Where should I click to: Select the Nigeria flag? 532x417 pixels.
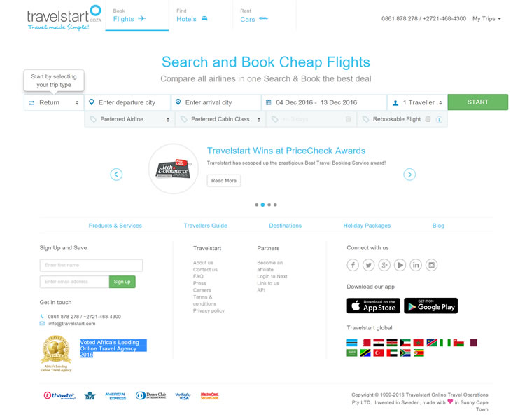pos(445,343)
